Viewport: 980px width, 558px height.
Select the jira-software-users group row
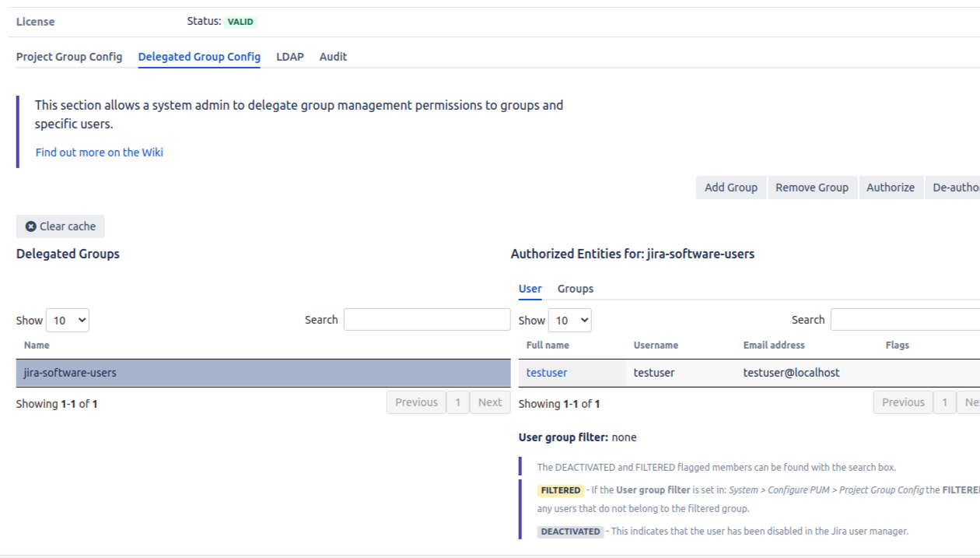coord(263,373)
